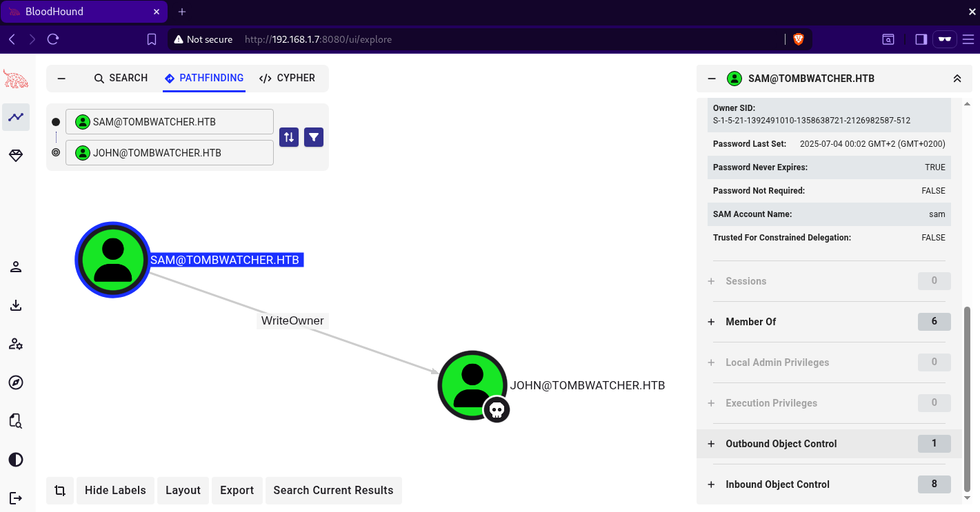This screenshot has width=980, height=512.
Task: Open Group Management diamond icon in sidebar
Action: click(16, 156)
